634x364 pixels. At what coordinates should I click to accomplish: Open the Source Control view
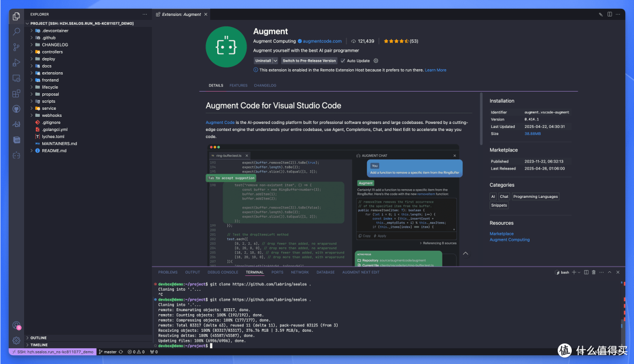pos(16,48)
